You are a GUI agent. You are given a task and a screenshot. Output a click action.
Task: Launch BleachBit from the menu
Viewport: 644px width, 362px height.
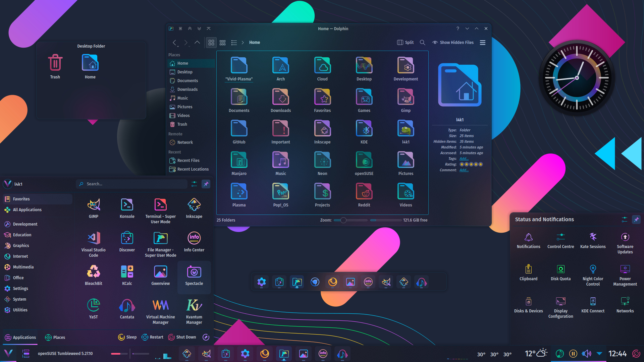pyautogui.click(x=94, y=275)
